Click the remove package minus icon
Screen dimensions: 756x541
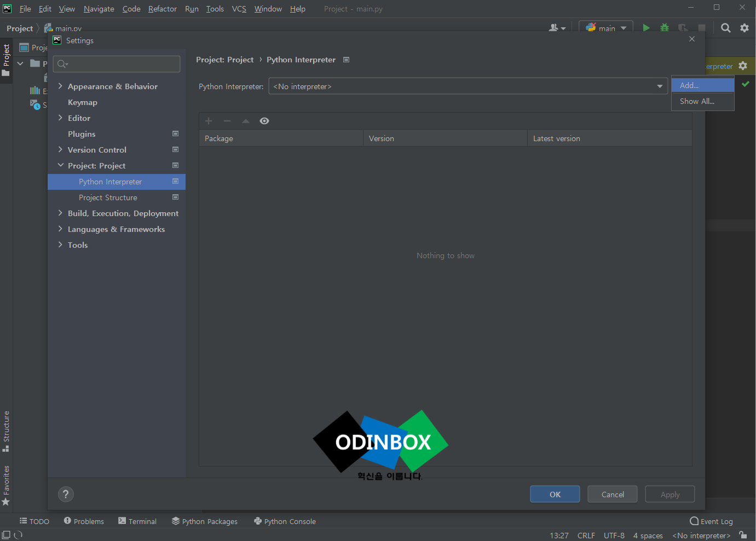click(227, 121)
